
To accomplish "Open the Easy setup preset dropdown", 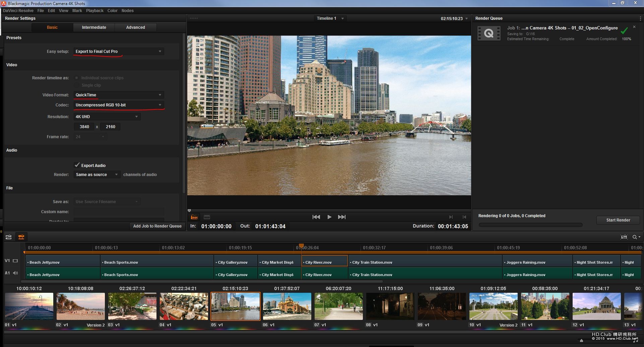I will point(119,52).
